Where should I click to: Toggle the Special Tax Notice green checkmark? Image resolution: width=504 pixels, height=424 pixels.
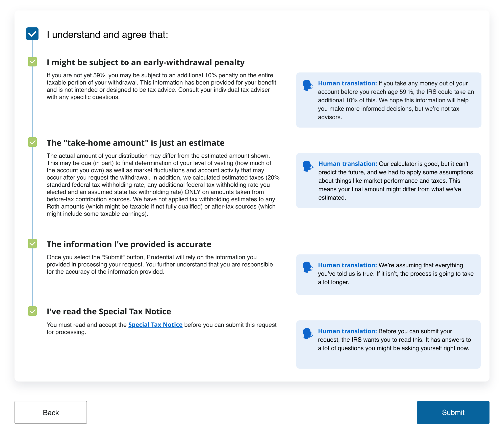(x=32, y=311)
